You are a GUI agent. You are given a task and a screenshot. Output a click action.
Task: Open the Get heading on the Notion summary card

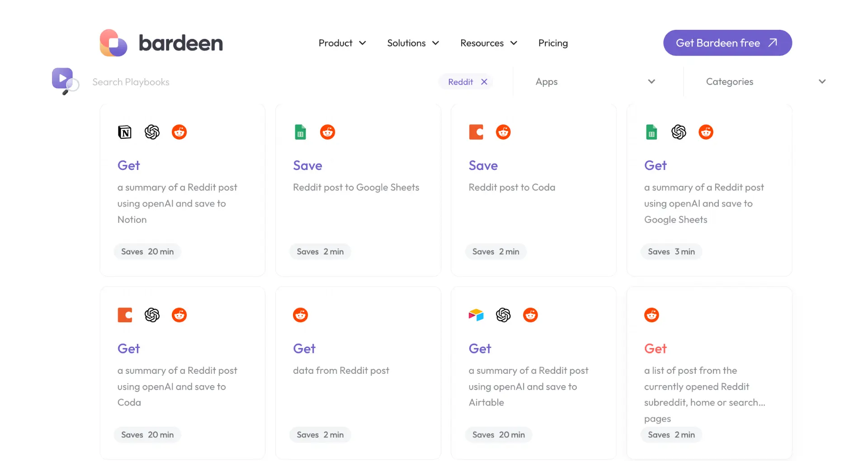[x=129, y=165]
